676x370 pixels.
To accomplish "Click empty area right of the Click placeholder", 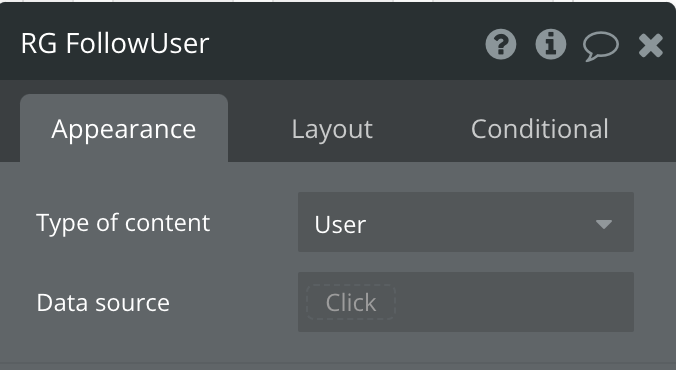I will pyautogui.click(x=513, y=302).
